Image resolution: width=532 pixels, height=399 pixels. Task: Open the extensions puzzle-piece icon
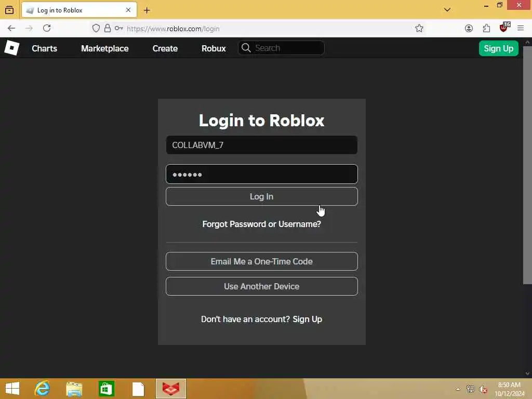486,29
